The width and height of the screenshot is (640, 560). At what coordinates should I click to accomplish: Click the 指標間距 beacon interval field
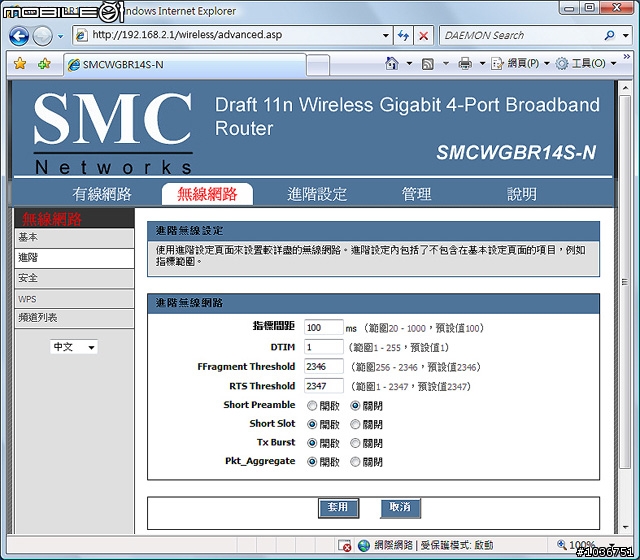324,327
